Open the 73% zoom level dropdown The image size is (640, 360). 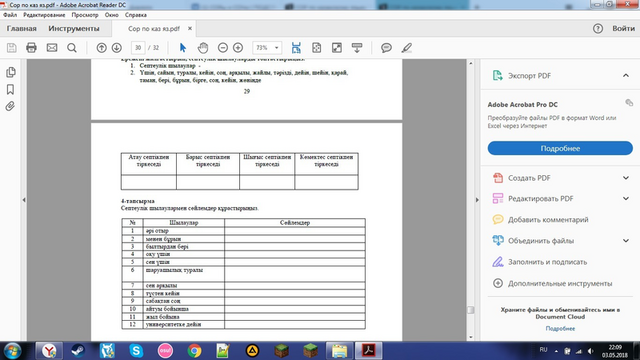click(267, 48)
